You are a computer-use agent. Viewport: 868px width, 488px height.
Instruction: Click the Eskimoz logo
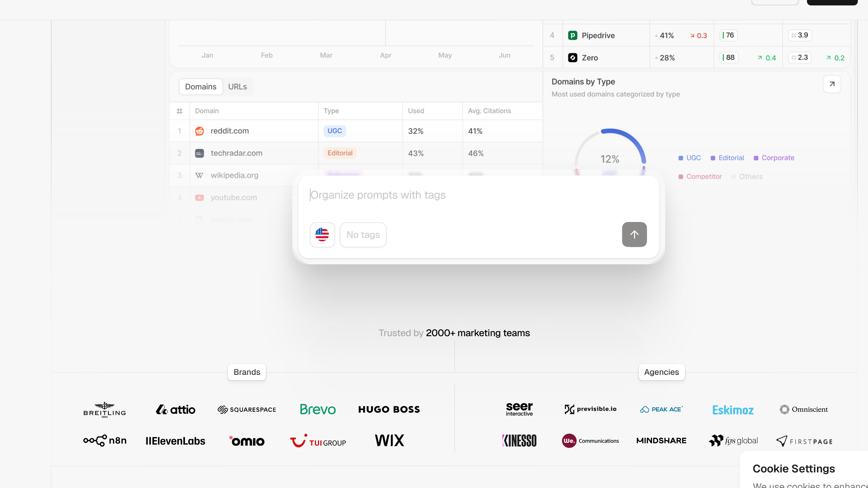point(733,410)
